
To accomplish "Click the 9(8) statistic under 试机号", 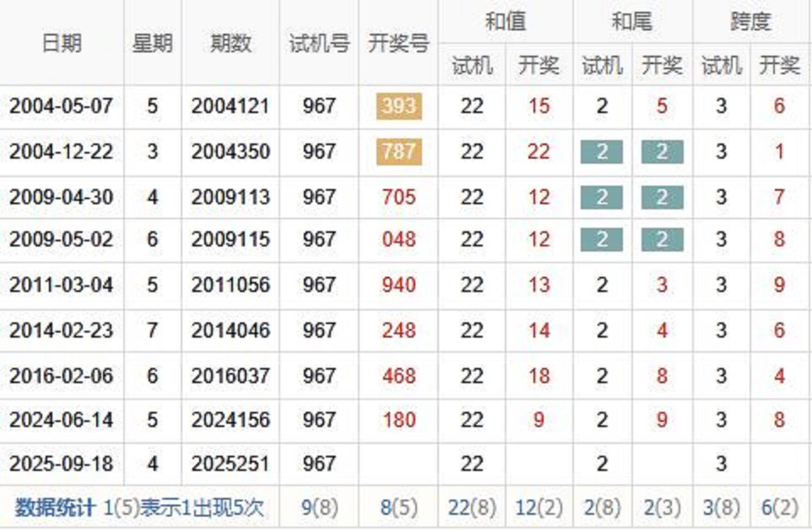I will tap(319, 508).
